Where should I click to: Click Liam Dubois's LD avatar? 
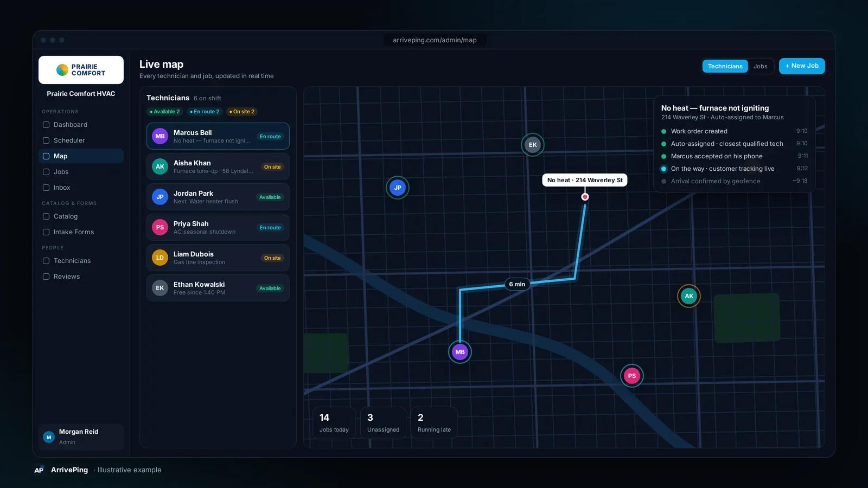pyautogui.click(x=160, y=258)
